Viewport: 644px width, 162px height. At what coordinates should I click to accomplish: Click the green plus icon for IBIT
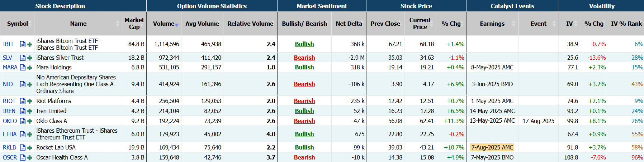[29, 44]
